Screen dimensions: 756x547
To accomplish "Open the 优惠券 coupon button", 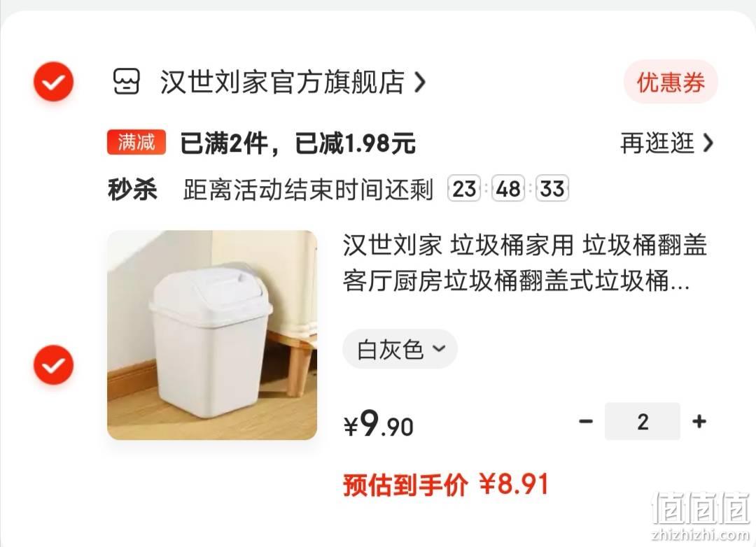I will tap(671, 82).
